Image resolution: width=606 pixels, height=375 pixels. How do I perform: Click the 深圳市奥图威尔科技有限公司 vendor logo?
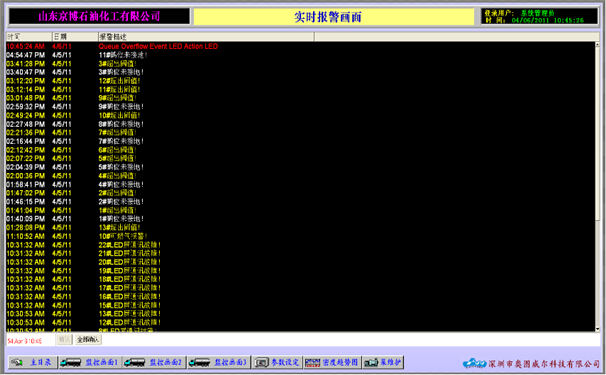(531, 363)
